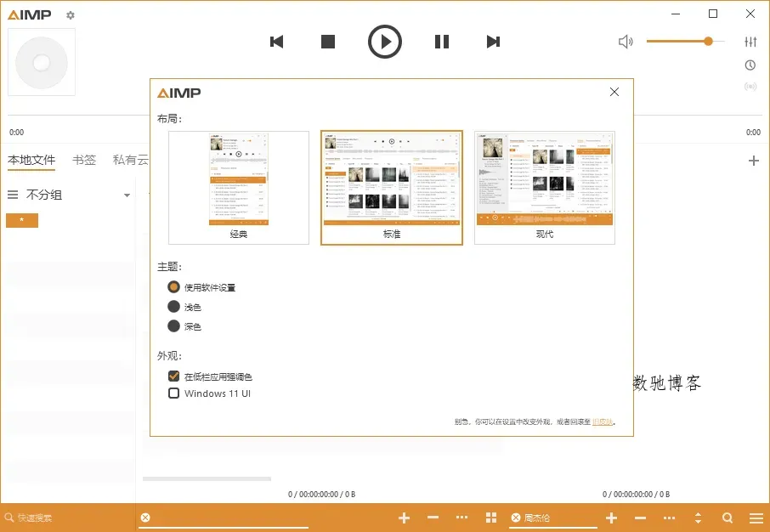The width and height of the screenshot is (770, 532).
Task: Expand the 不分组 grouping dropdown arrow
Action: [127, 195]
